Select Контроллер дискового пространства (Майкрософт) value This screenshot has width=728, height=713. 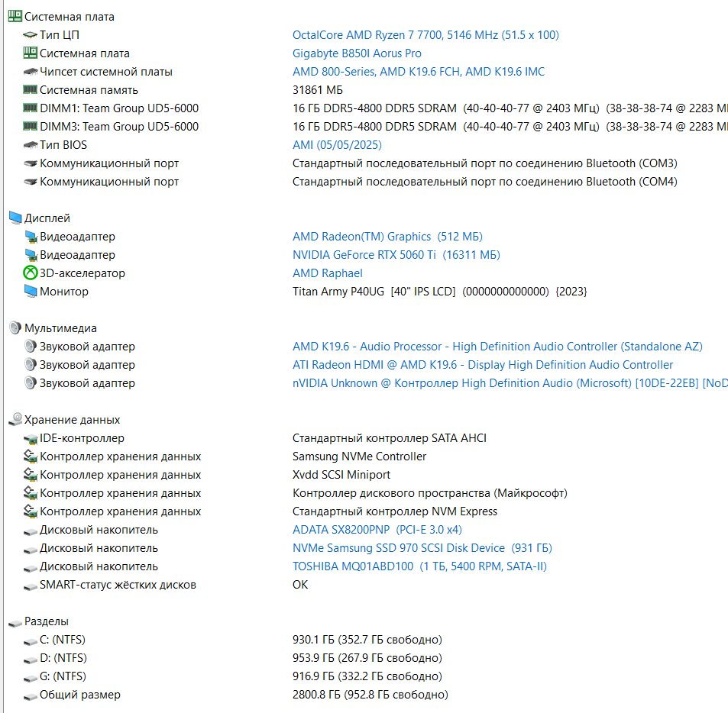point(429,493)
